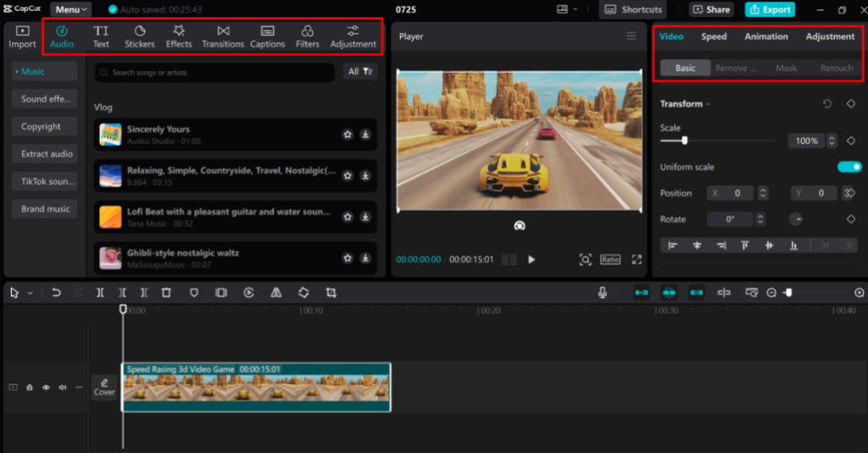Favorite the Ghibli-style nostalgic waltz track
Screen dimensions: 868x453
[x=348, y=258]
